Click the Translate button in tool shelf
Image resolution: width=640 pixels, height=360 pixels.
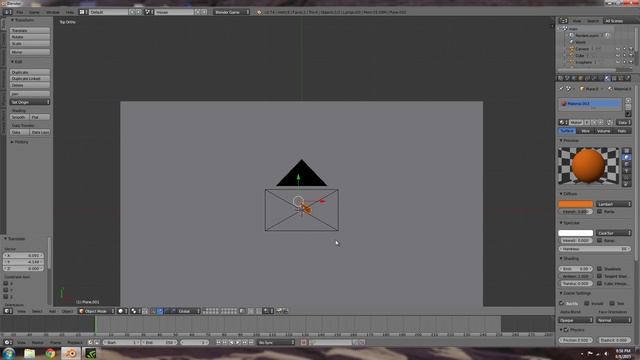[30, 31]
